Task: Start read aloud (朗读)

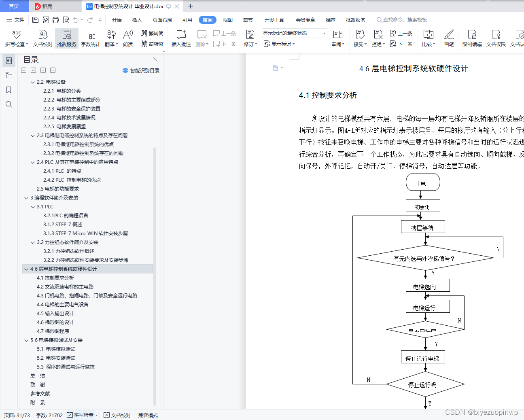Action: (128, 38)
